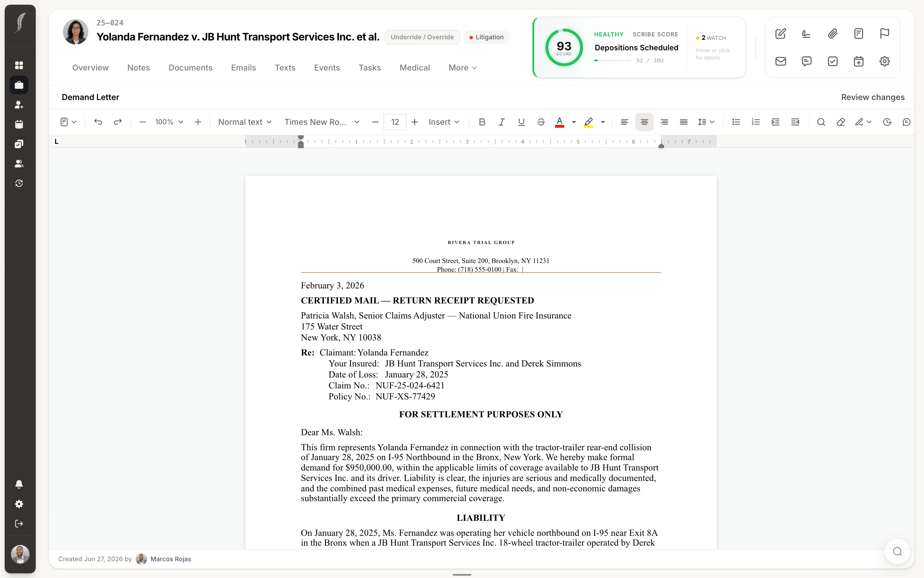Viewport: 924px width, 578px height.
Task: Open the history clock icon in sidebar
Action: pos(19,184)
